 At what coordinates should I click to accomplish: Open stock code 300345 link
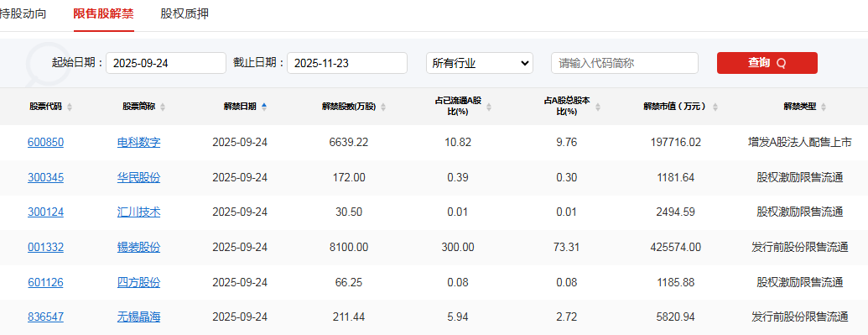coord(45,177)
